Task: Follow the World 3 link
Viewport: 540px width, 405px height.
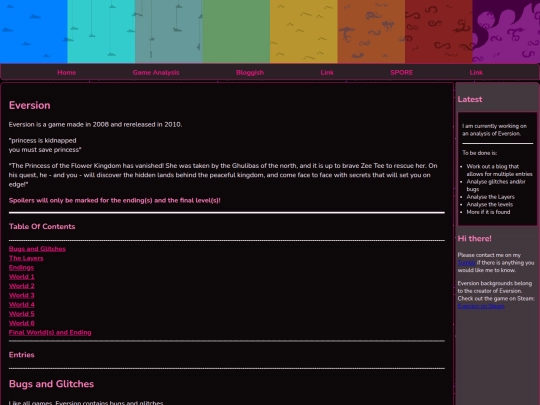Action: pyautogui.click(x=22, y=295)
